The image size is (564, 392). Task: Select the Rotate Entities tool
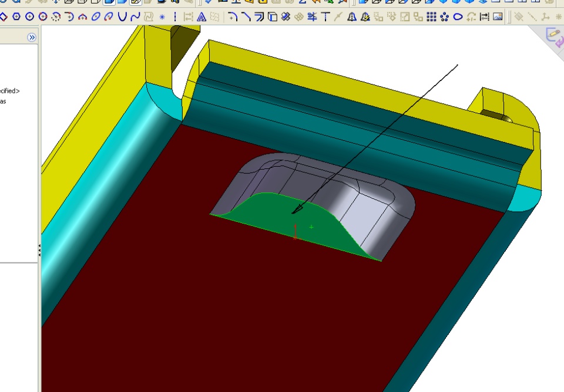click(x=392, y=16)
